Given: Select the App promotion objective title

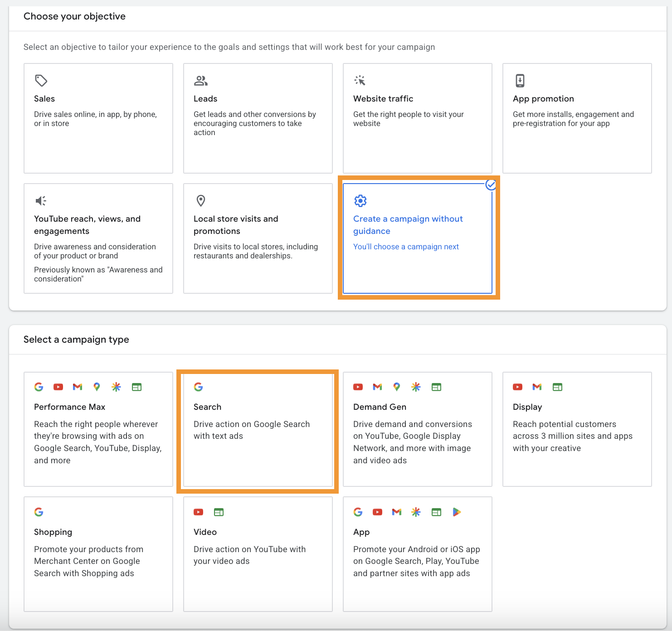Looking at the screenshot, I should (x=543, y=99).
